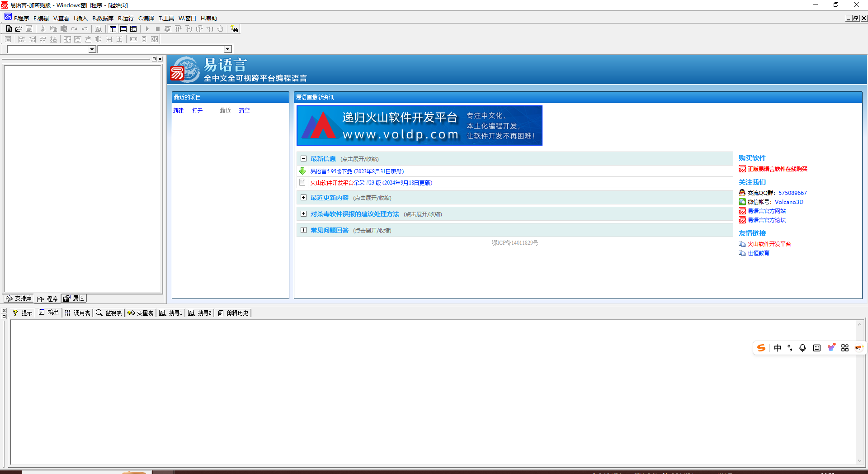Open the Sogou soft keyboard icon
Image resolution: width=868 pixels, height=474 pixels.
[x=816, y=348]
